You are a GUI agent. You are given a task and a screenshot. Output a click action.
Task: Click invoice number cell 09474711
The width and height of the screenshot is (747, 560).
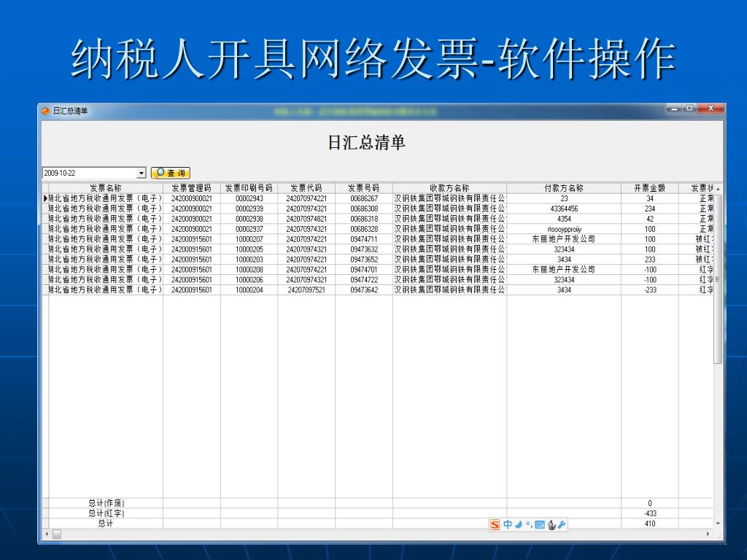coord(364,239)
